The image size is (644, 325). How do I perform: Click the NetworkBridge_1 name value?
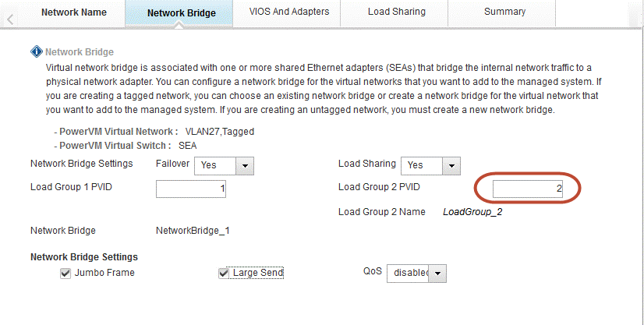coord(193,231)
